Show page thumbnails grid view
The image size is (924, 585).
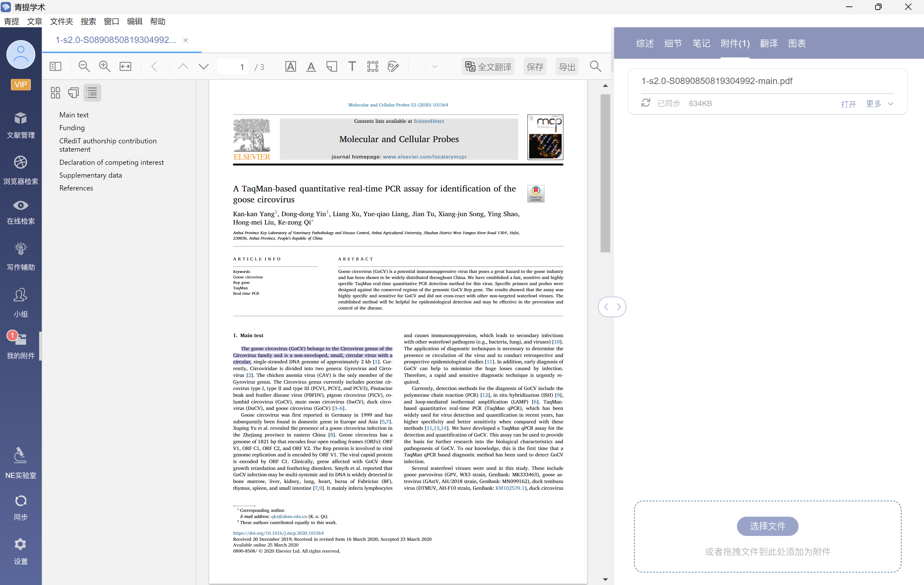(55, 92)
